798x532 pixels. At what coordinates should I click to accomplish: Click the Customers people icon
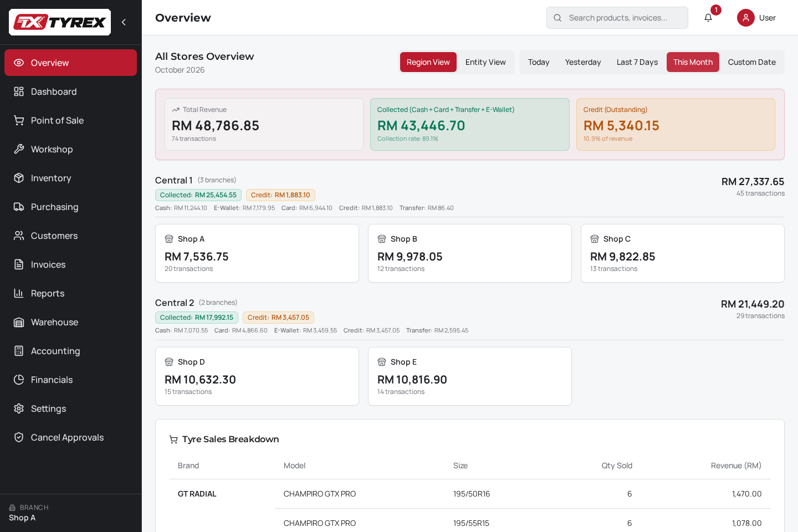[19, 236]
